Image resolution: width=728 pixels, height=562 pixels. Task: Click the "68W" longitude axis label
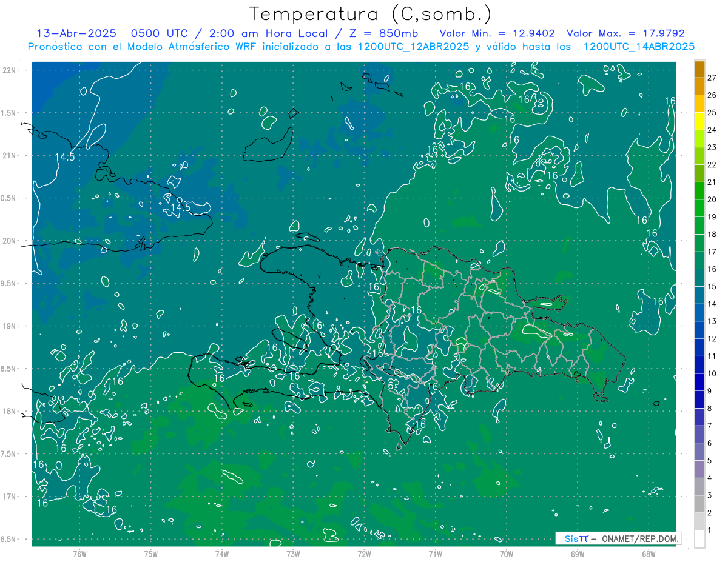[x=649, y=554]
